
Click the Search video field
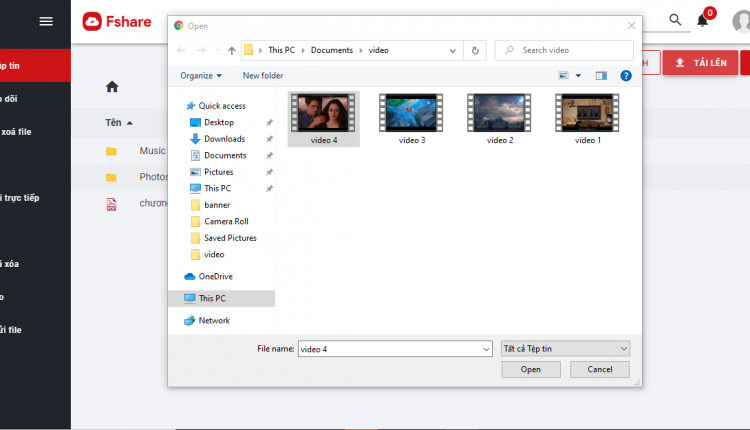(564, 50)
